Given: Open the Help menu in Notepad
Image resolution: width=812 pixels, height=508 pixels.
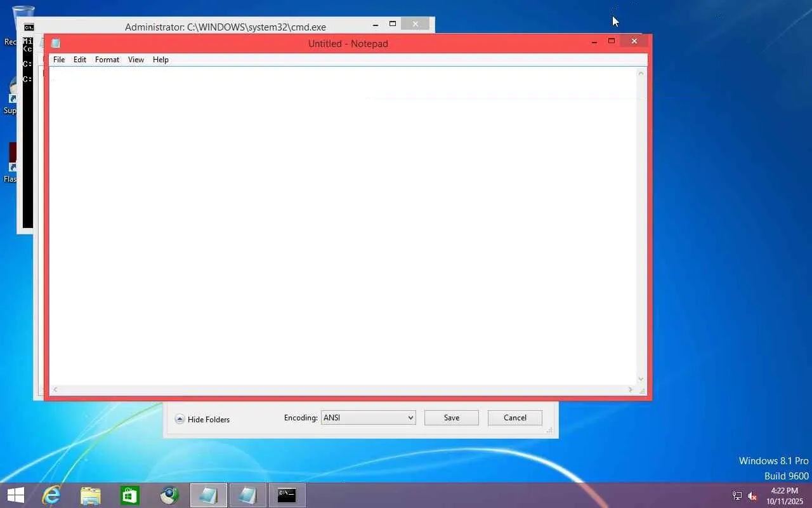Looking at the screenshot, I should [x=160, y=60].
